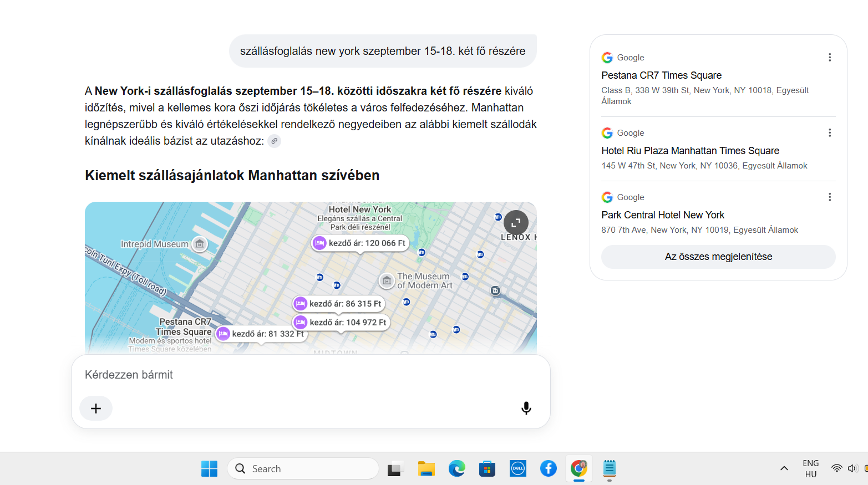The height and width of the screenshot is (485, 868).
Task: Select the hotel pin priced 104 972 Ft
Action: pyautogui.click(x=341, y=323)
